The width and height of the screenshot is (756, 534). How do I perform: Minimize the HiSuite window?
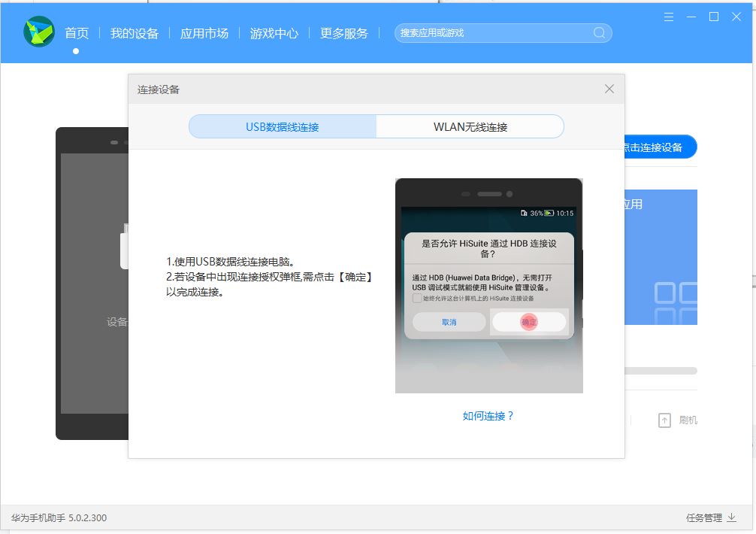tap(691, 17)
